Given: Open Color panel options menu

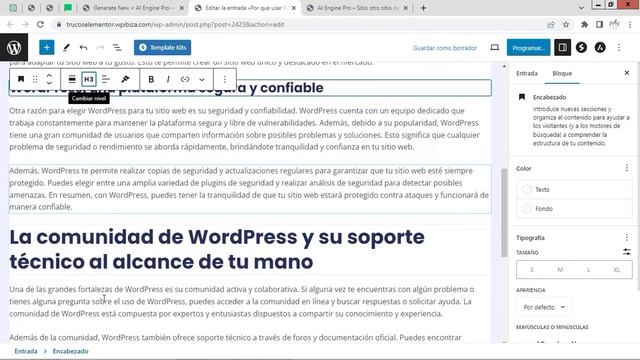Looking at the screenshot, I should pyautogui.click(x=627, y=168).
